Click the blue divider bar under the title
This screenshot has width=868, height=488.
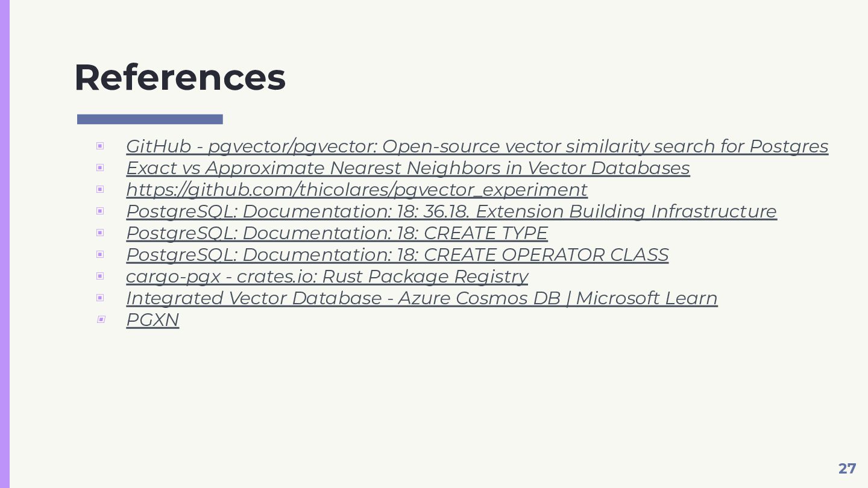(150, 119)
